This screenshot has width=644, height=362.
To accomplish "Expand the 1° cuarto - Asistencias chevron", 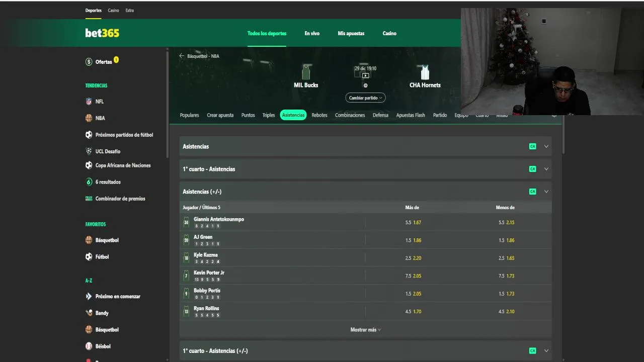I will [x=546, y=169].
